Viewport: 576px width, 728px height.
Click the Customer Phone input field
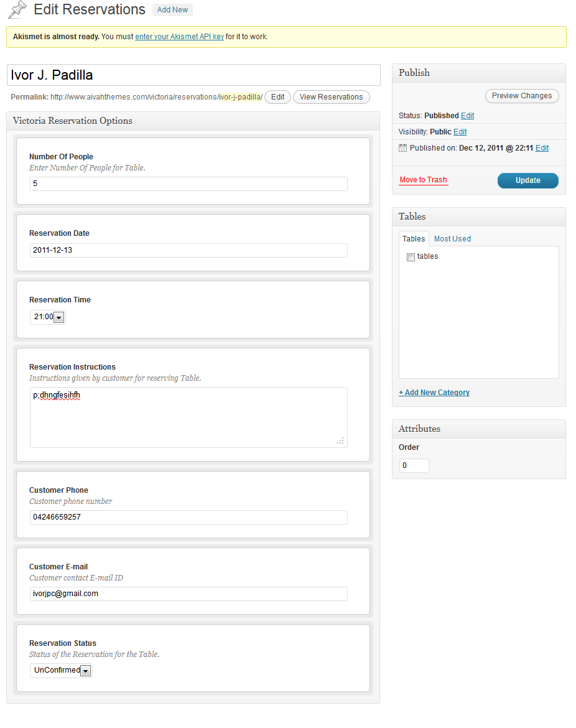pos(188,517)
